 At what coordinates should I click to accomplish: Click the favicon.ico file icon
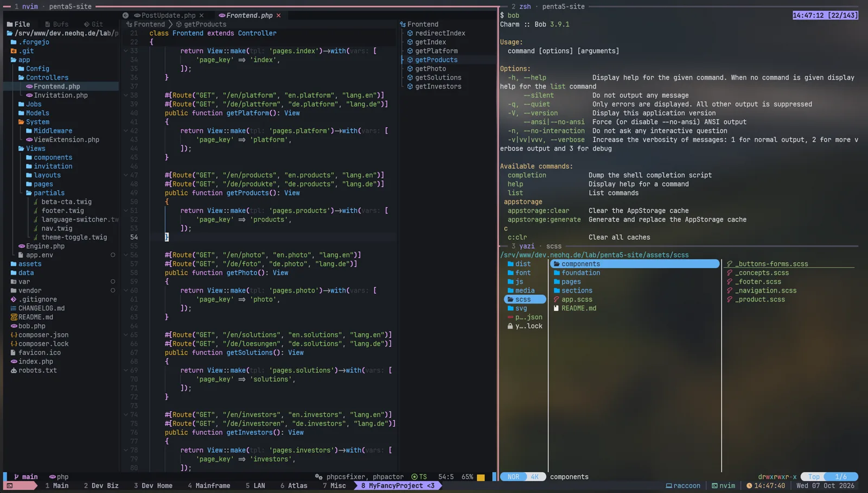click(14, 352)
